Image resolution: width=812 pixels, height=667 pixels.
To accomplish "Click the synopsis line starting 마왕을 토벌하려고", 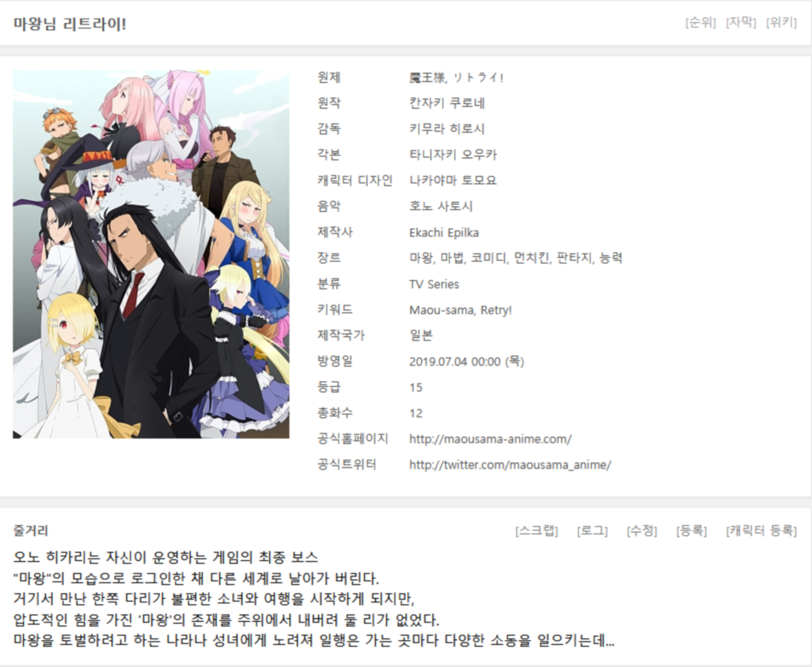I will coord(314,640).
